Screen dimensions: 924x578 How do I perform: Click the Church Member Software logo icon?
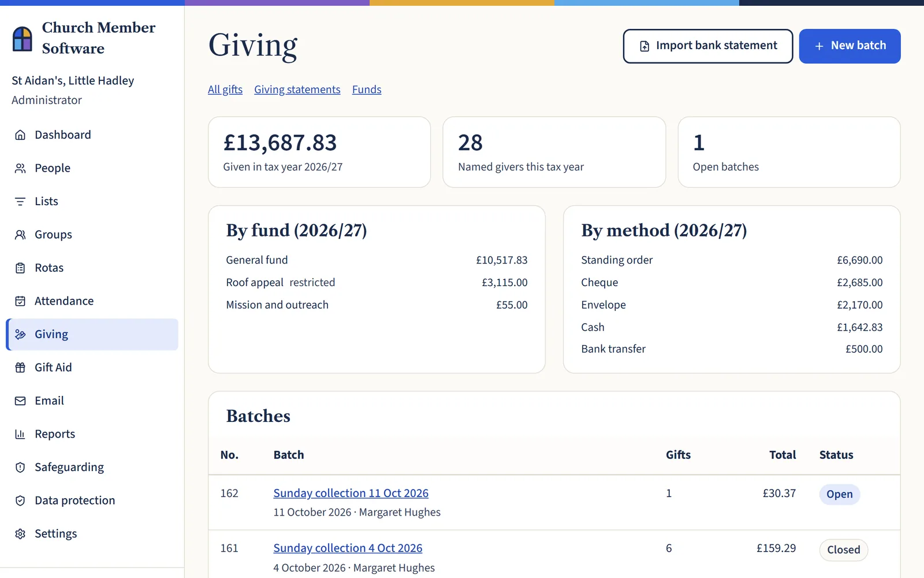23,39
